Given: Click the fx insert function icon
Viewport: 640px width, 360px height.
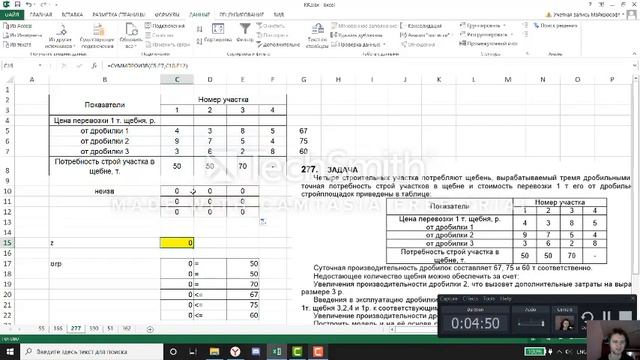Looking at the screenshot, I should pos(94,66).
